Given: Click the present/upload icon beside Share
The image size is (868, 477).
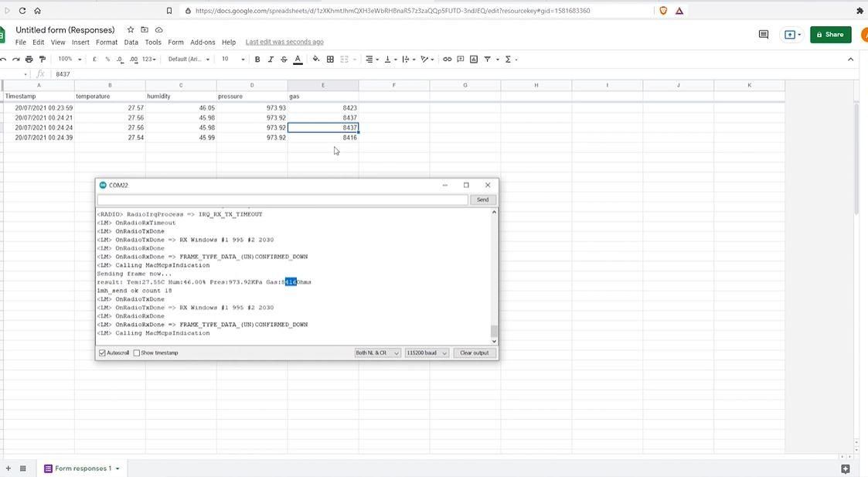Looking at the screenshot, I should (790, 34).
